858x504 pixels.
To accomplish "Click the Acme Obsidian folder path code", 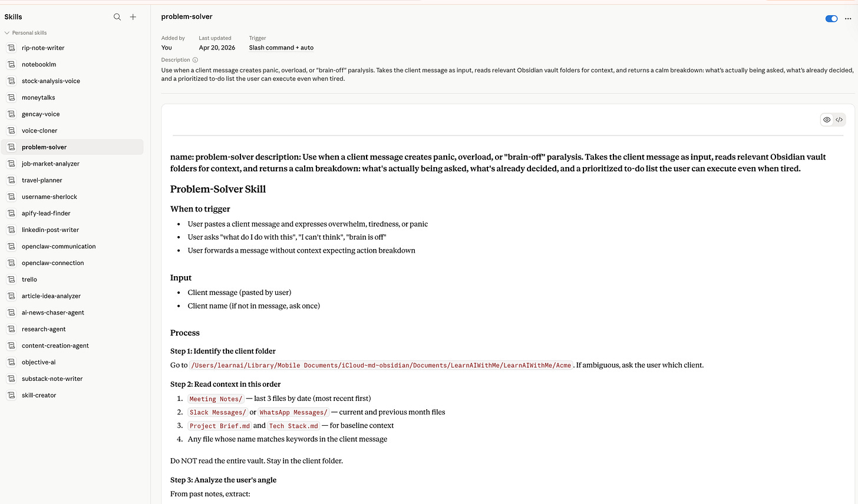I will pyautogui.click(x=381, y=365).
